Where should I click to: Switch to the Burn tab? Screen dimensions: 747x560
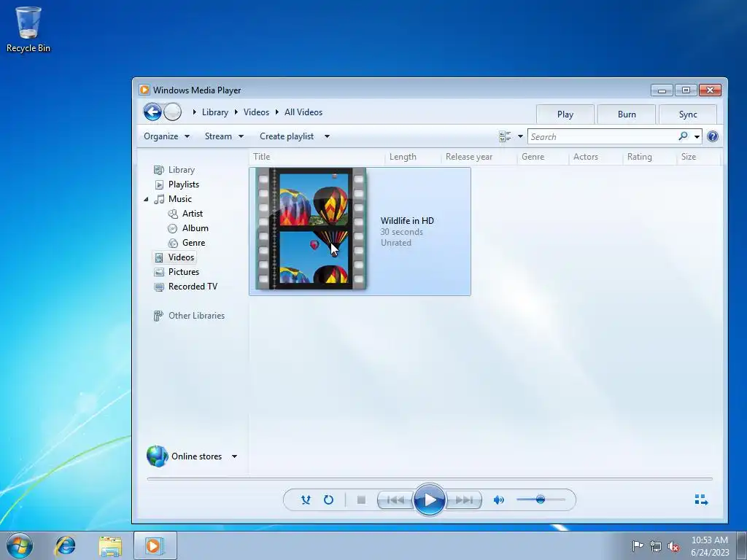tap(627, 114)
